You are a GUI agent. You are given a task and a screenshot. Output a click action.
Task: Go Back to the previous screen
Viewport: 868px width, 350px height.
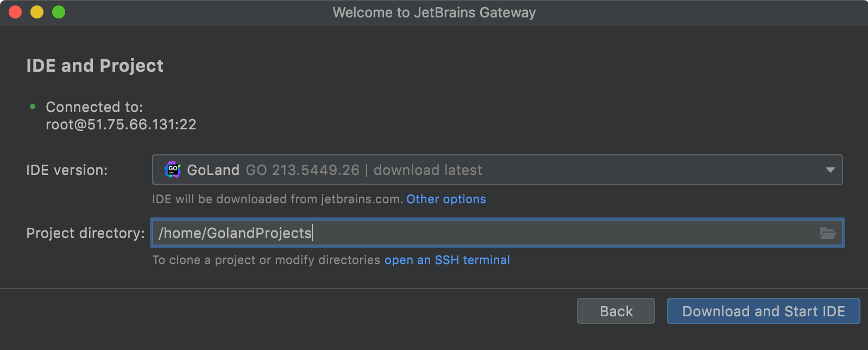tap(615, 311)
